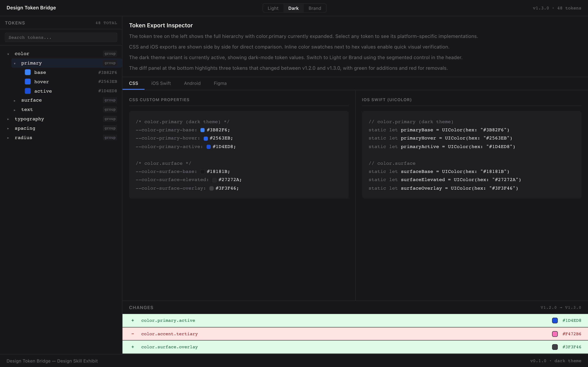Expand the surface group

15,101
